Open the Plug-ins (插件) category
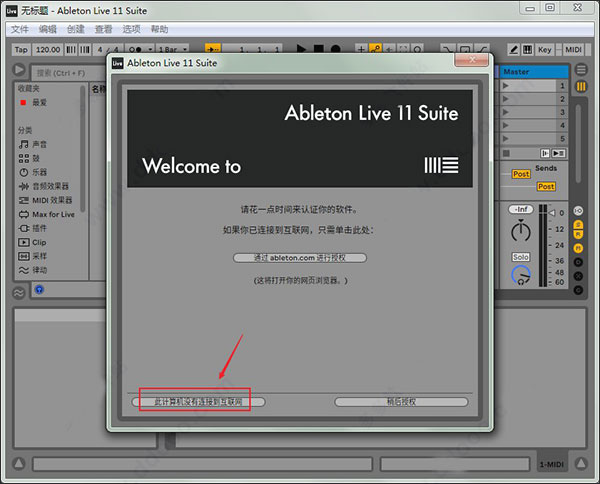The image size is (600, 484). click(38, 228)
